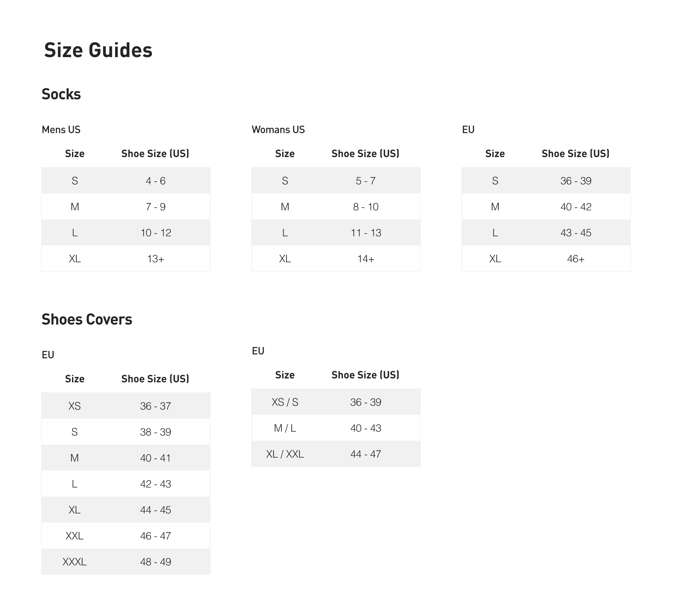
Task: Click the Socks section heading
Action: pos(61,94)
